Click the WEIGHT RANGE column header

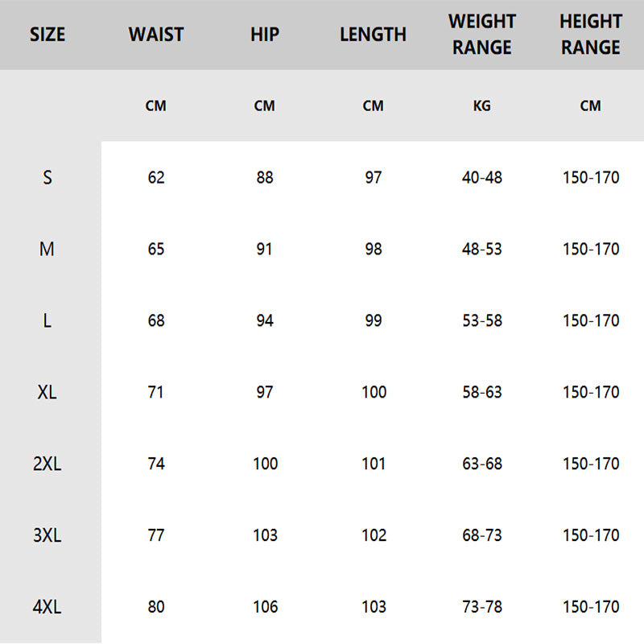point(481,35)
